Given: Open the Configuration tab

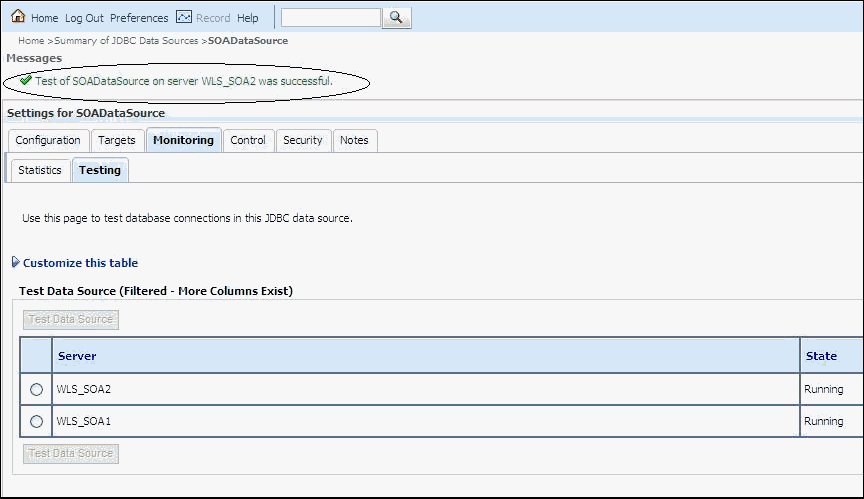Looking at the screenshot, I should [48, 140].
